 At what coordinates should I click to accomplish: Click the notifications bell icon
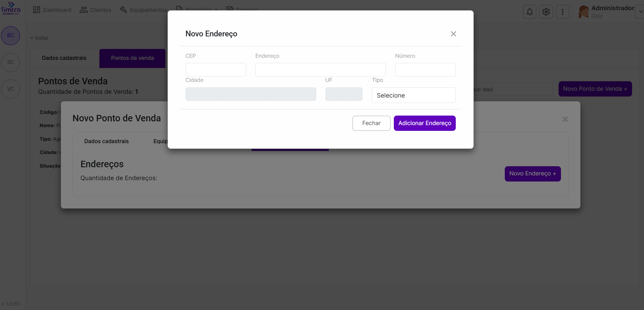[529, 12]
